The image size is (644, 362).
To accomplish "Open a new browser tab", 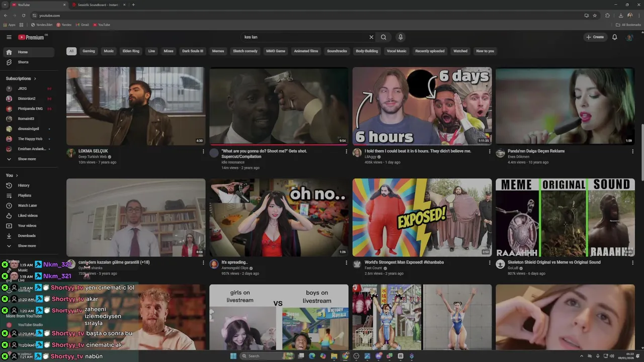I will coord(133,5).
